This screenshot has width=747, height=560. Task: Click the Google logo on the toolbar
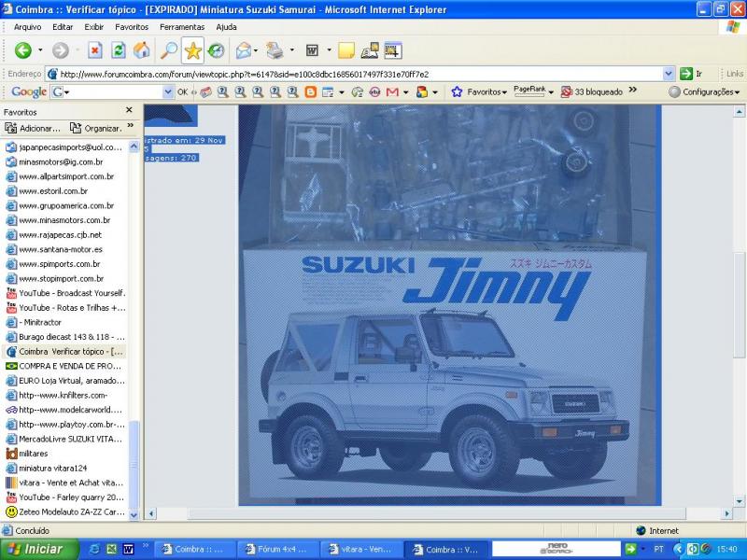pyautogui.click(x=29, y=91)
